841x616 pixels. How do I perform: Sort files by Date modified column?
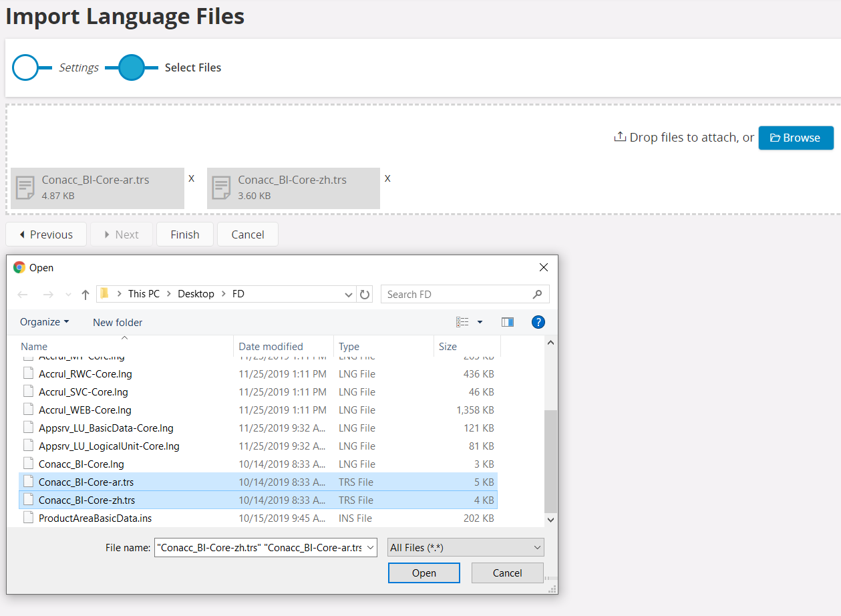(271, 346)
